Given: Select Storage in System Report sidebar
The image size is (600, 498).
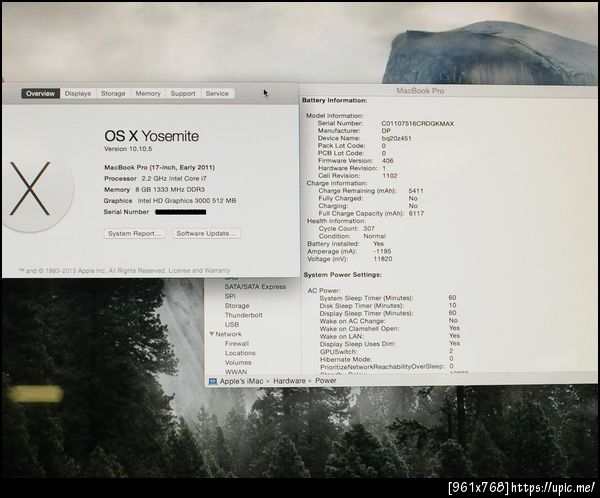Looking at the screenshot, I should (237, 306).
